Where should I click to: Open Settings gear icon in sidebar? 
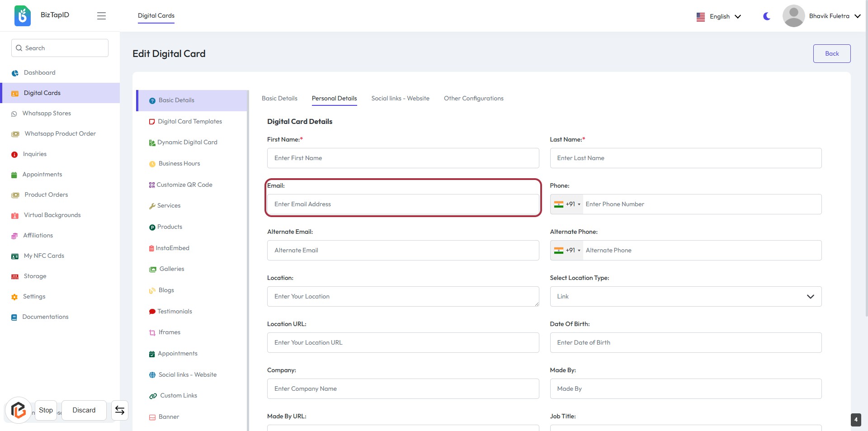[x=14, y=297]
